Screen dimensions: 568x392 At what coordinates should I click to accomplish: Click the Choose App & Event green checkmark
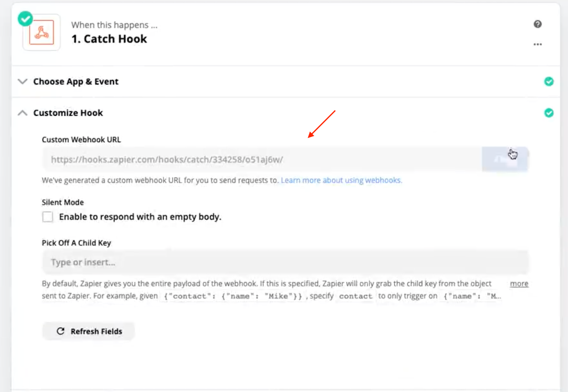coord(549,82)
